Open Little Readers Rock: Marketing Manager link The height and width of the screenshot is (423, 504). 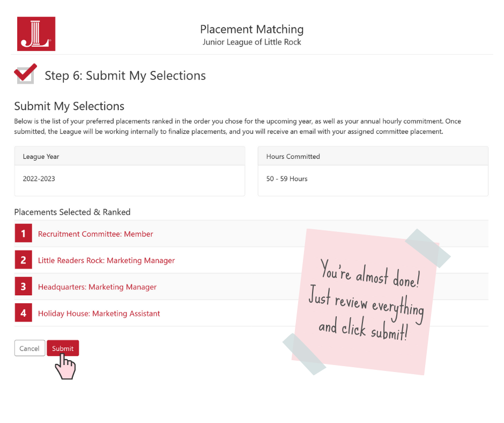(106, 260)
